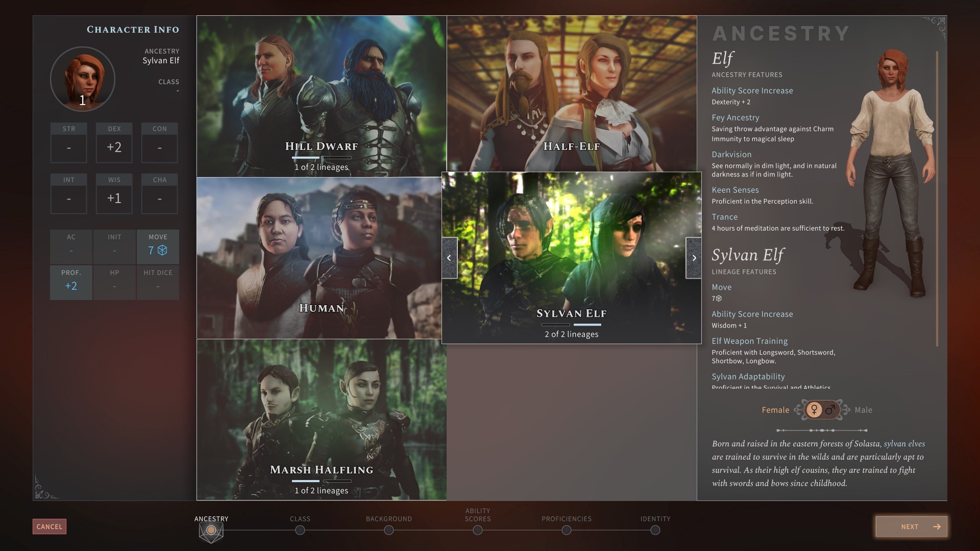Choose the Half-Elf ancestry card

572,93
